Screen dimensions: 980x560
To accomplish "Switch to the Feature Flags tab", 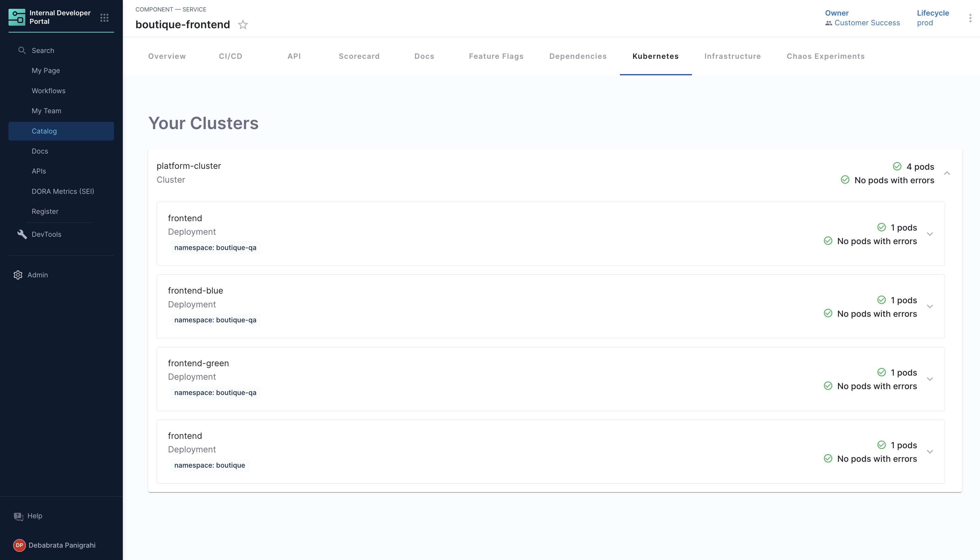I will point(496,56).
